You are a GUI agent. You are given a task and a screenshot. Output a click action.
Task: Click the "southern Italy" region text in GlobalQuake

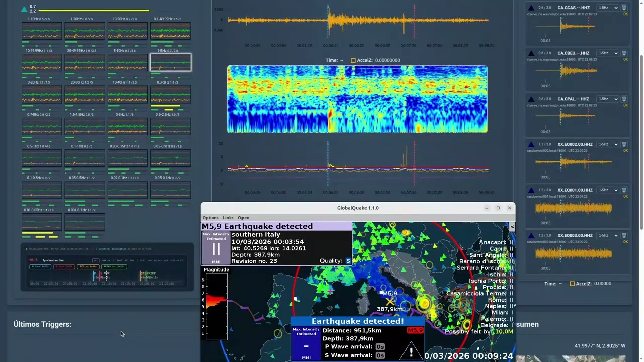tap(256, 234)
